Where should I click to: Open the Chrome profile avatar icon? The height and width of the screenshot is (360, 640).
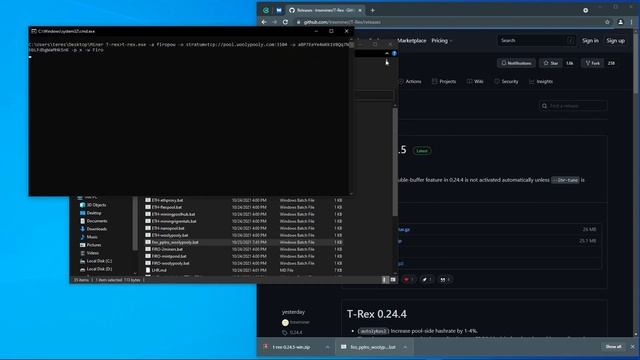620,22
